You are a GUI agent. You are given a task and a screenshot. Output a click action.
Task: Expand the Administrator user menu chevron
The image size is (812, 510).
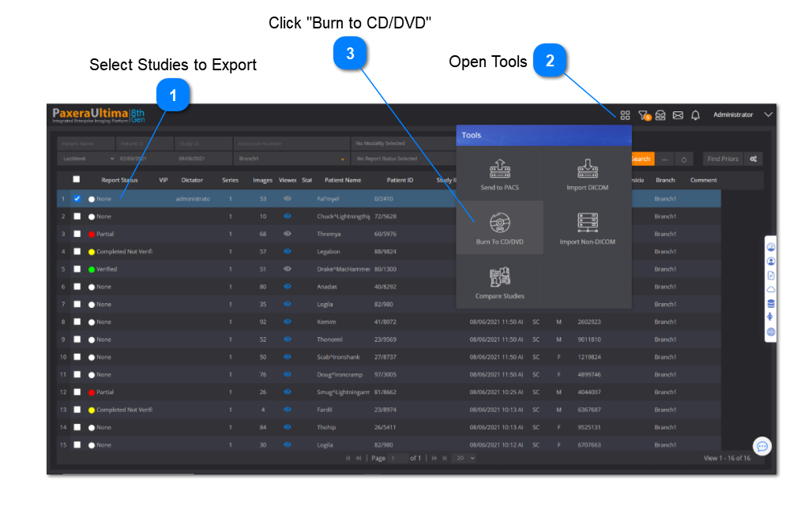(768, 115)
